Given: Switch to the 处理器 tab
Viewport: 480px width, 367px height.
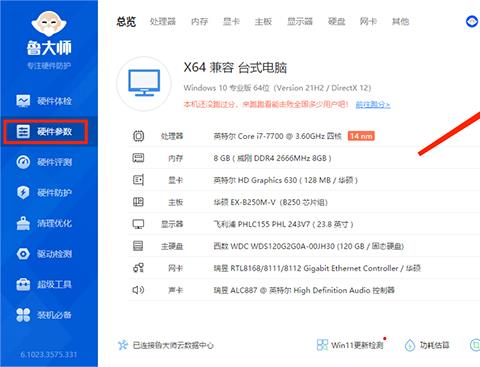Looking at the screenshot, I should point(163,22).
